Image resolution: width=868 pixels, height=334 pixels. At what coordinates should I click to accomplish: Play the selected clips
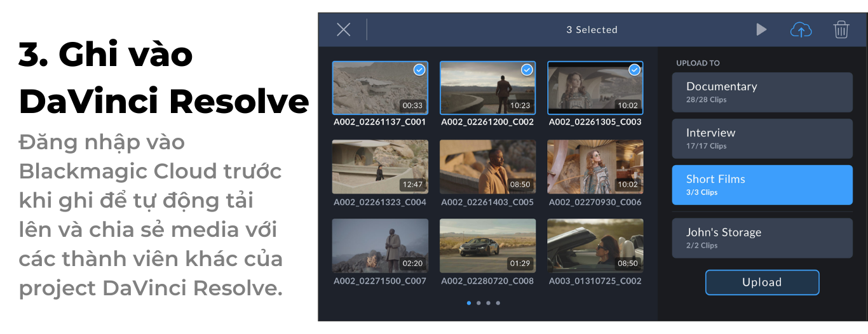coord(761,29)
